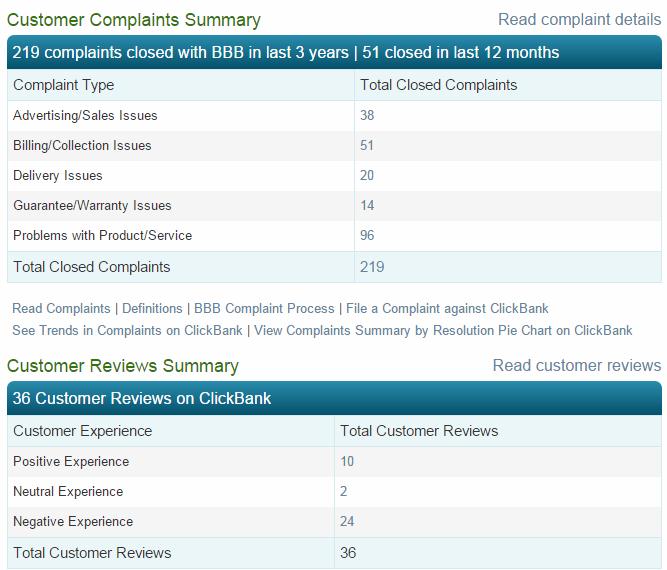Click the value 14 for Guarantee/Warranty Issues
The width and height of the screenshot is (667, 570).
tap(367, 205)
